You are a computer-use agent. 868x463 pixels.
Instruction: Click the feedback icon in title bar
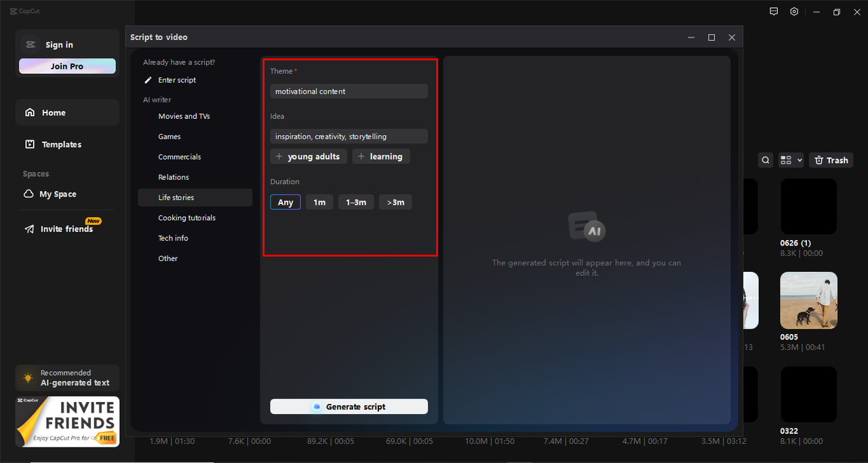[774, 12]
